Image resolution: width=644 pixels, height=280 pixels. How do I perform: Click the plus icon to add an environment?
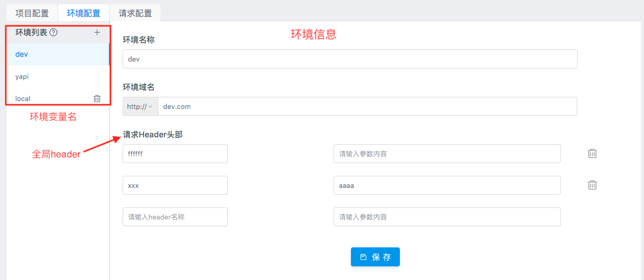[97, 33]
